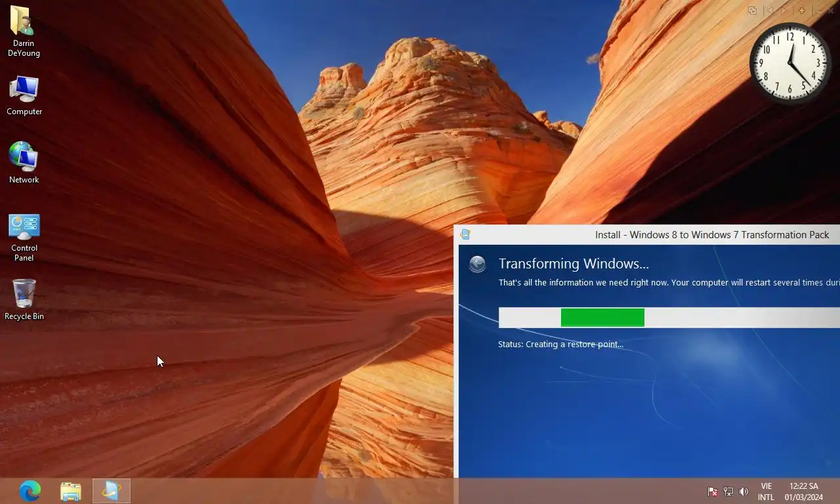Click the gadget sidebar add gadget plus
The width and height of the screenshot is (840, 504).
[x=801, y=10]
